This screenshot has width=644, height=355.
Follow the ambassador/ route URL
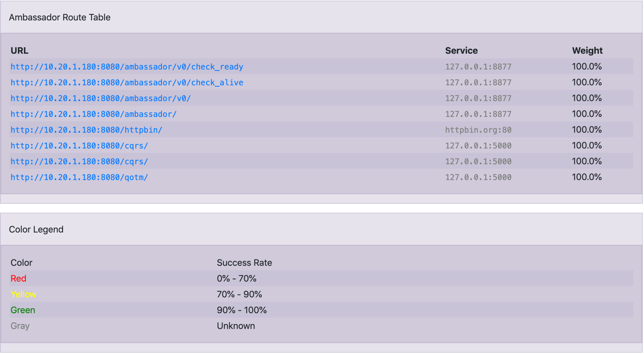pyautogui.click(x=93, y=114)
